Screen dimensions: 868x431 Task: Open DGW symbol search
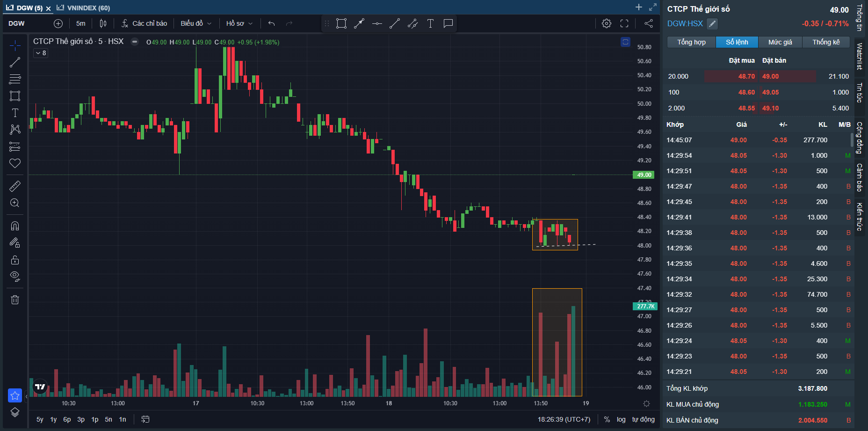click(16, 23)
